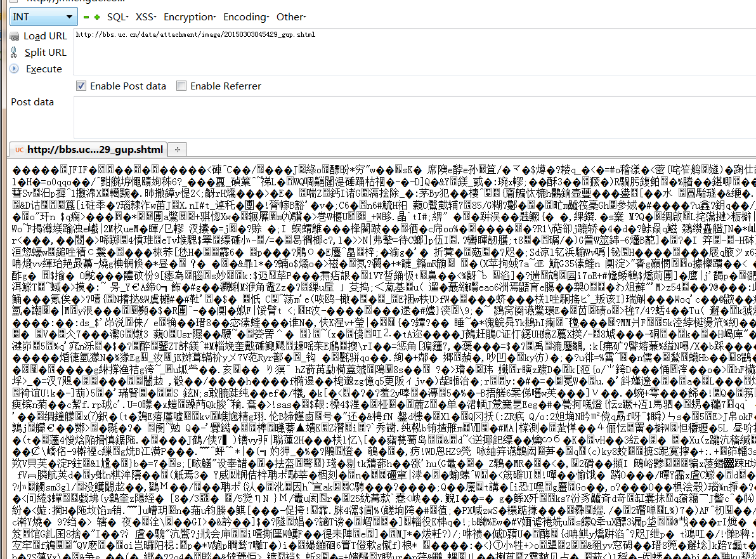Click the green minus icon in HackBar
Image resolution: width=756 pixels, height=559 pixels.
(86, 17)
